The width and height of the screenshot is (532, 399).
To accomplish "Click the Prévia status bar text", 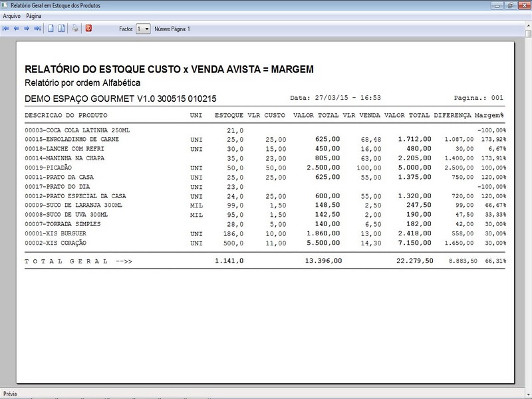I will tap(10, 394).
